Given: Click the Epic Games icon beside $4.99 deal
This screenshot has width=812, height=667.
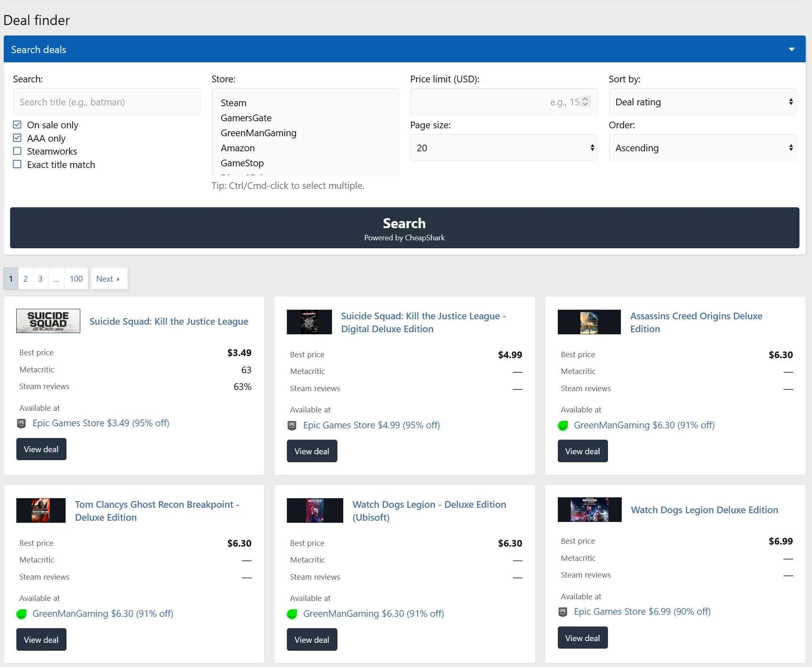Looking at the screenshot, I should tap(292, 425).
